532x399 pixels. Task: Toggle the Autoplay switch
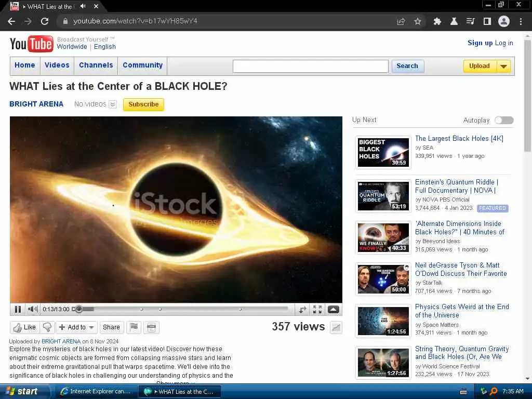coord(504,120)
